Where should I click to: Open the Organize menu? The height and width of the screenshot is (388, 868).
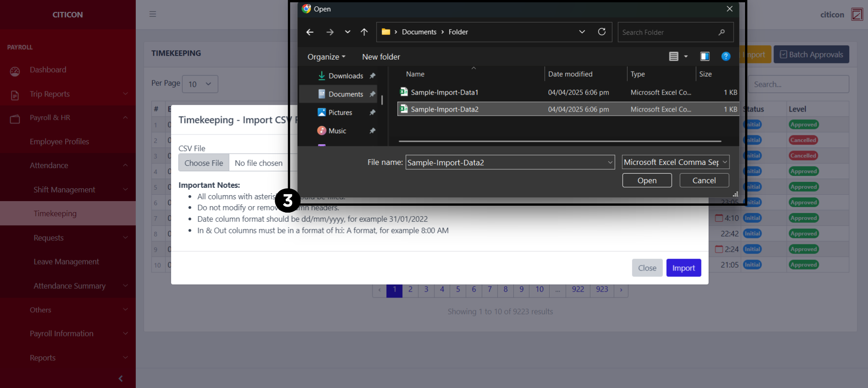[x=326, y=57]
